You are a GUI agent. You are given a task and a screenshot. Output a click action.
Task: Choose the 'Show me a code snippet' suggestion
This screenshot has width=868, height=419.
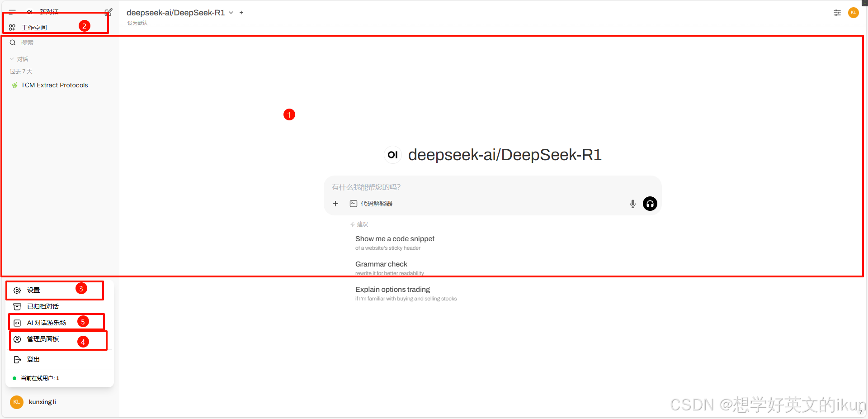395,243
